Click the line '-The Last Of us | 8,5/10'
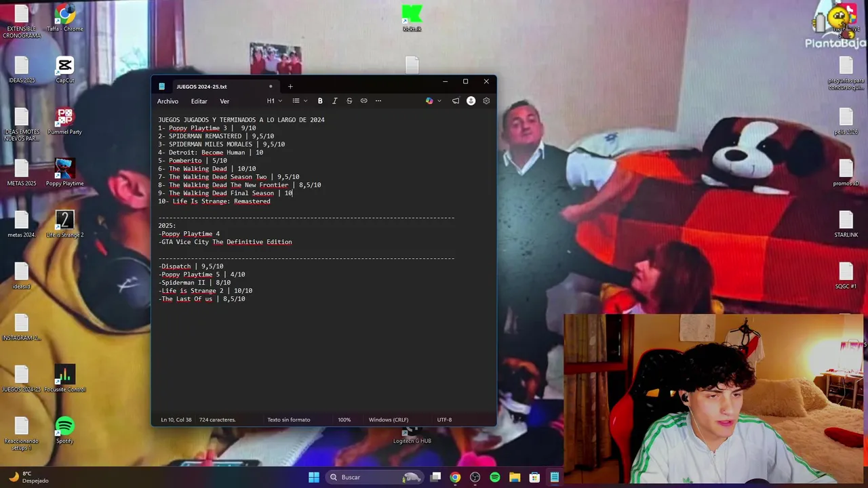This screenshot has width=868, height=488. [201, 299]
